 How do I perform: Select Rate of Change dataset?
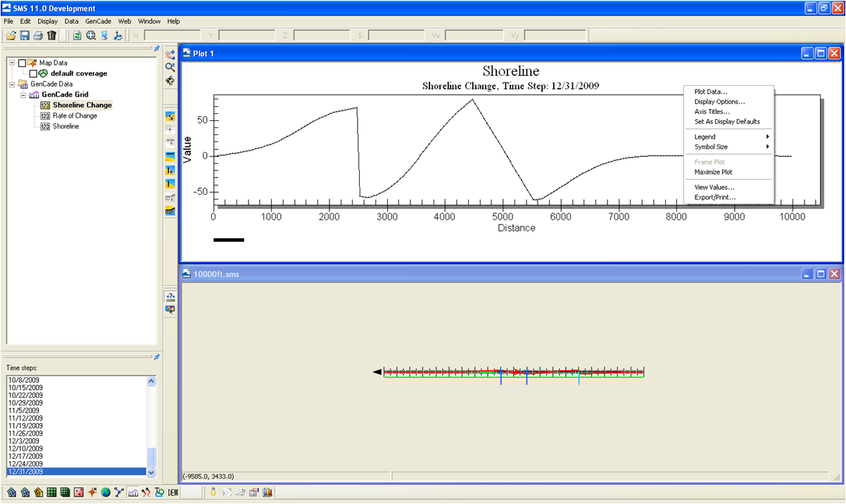pos(75,115)
